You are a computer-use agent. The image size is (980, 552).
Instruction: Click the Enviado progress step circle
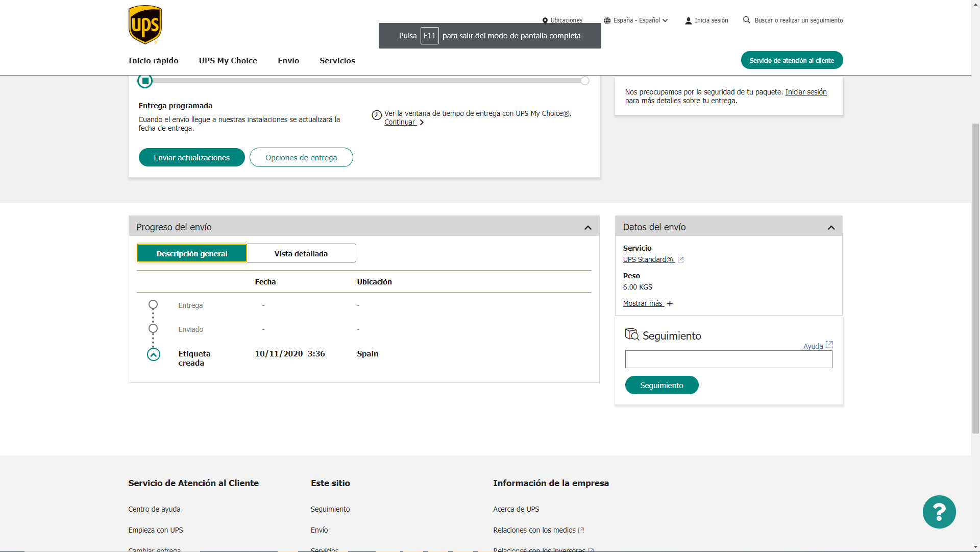[153, 328]
